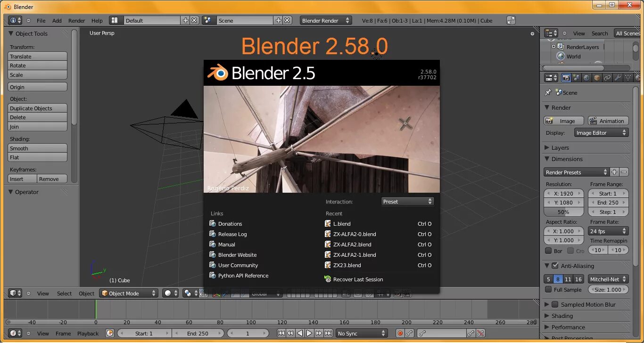Toggle automatic keyframe record button

coord(400,333)
